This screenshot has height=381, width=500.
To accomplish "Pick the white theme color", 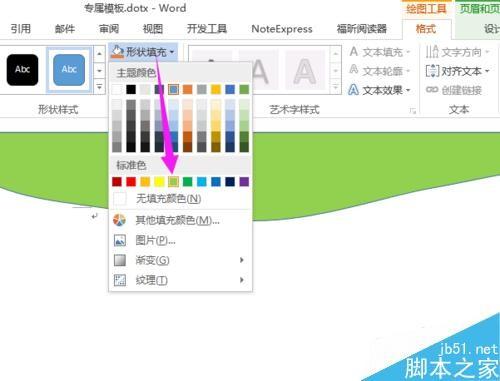I will click(x=117, y=89).
